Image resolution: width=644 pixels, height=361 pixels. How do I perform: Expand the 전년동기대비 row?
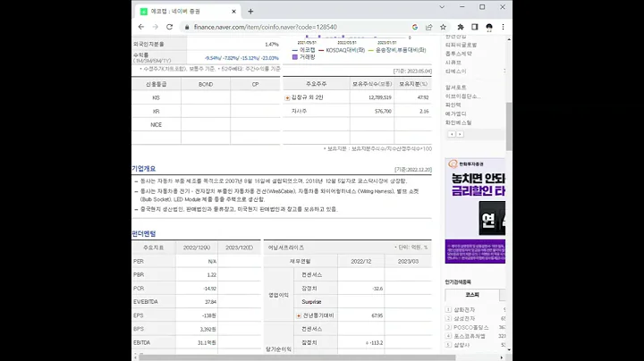pyautogui.click(x=299, y=315)
